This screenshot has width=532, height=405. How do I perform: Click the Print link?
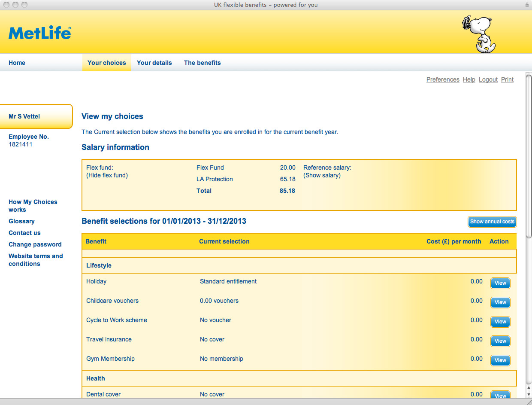click(x=507, y=79)
